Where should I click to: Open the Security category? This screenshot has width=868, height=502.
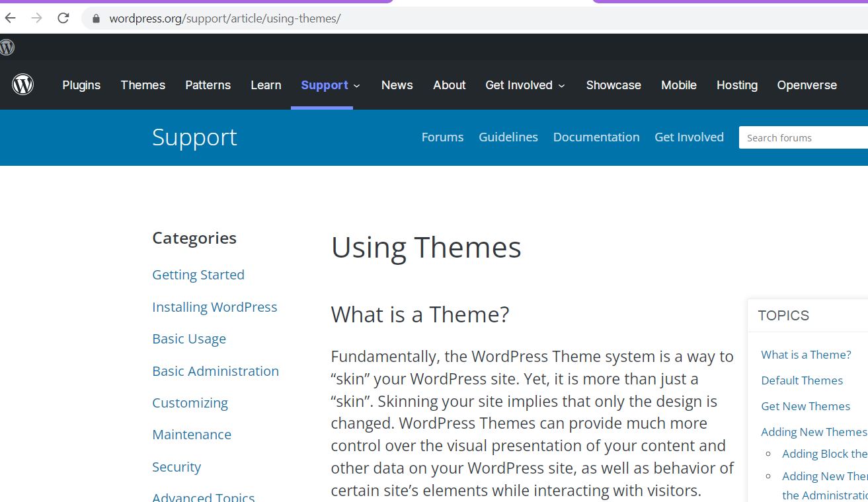[x=177, y=466]
